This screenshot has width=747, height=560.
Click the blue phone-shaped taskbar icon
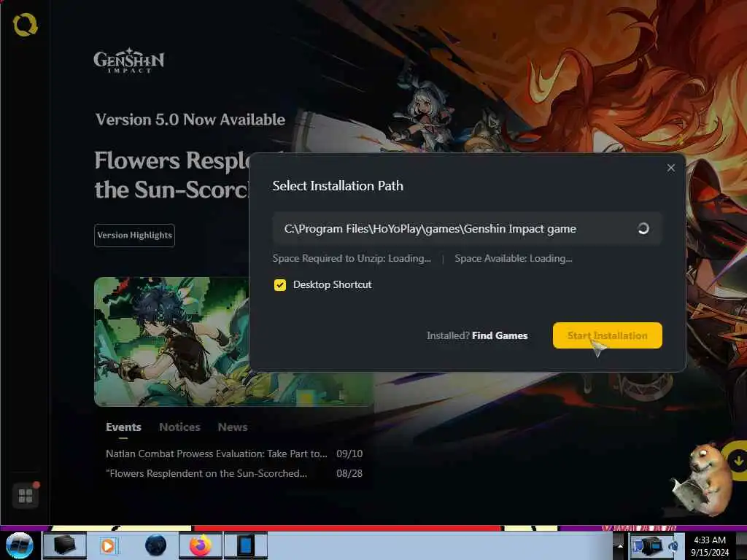[x=246, y=545]
